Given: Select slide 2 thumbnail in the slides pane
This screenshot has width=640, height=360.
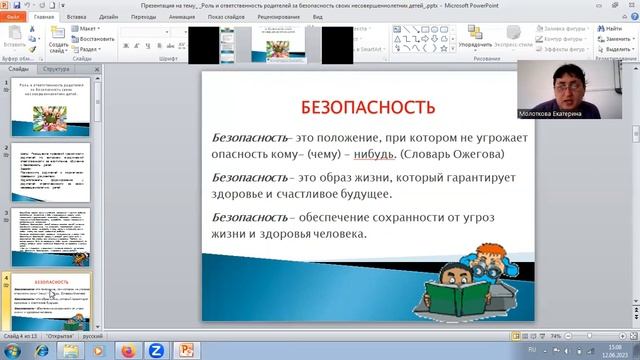Looking at the screenshot, I should [x=51, y=172].
